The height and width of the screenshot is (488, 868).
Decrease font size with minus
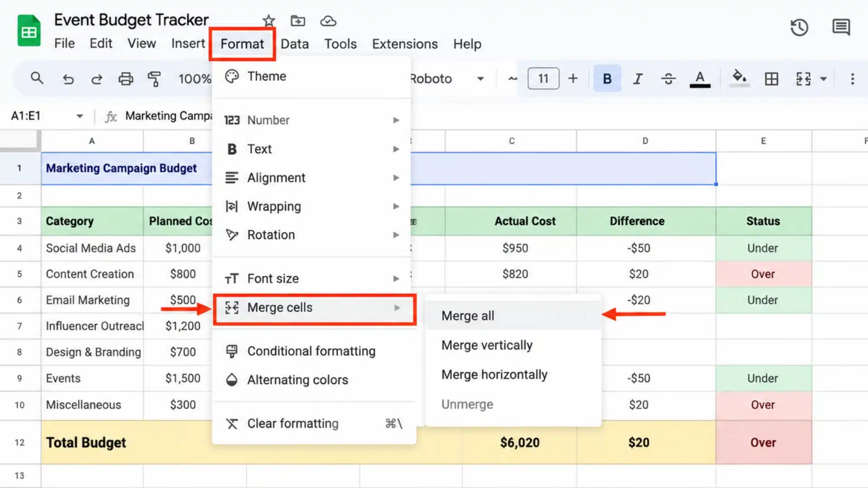click(513, 79)
